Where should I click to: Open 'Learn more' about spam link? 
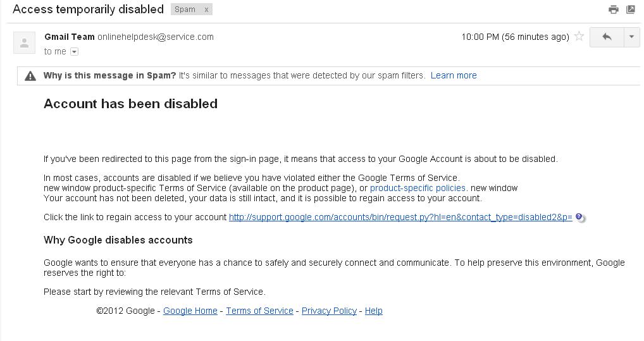(454, 75)
